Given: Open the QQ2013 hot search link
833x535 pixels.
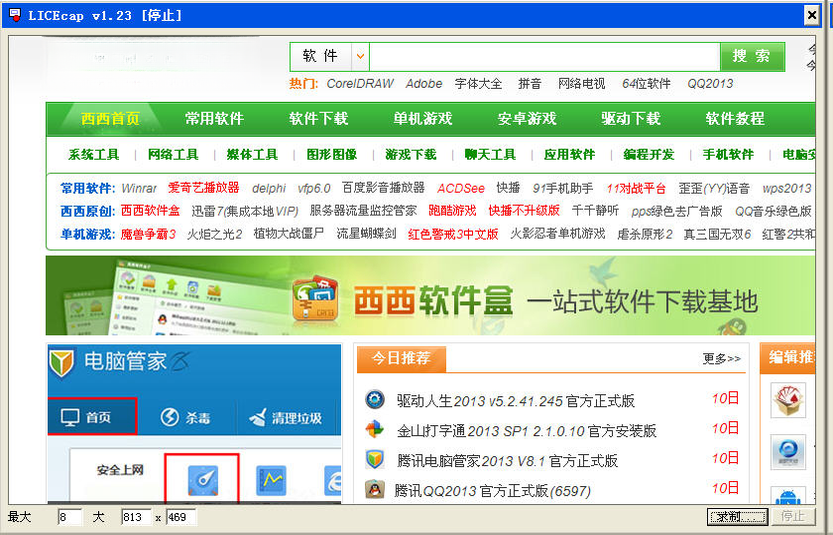Looking at the screenshot, I should click(x=710, y=84).
